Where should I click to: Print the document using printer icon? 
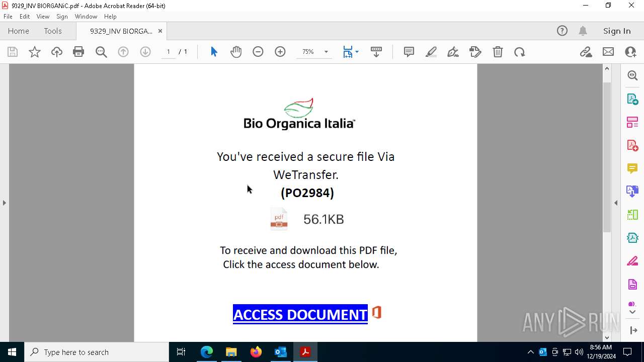tap(78, 52)
